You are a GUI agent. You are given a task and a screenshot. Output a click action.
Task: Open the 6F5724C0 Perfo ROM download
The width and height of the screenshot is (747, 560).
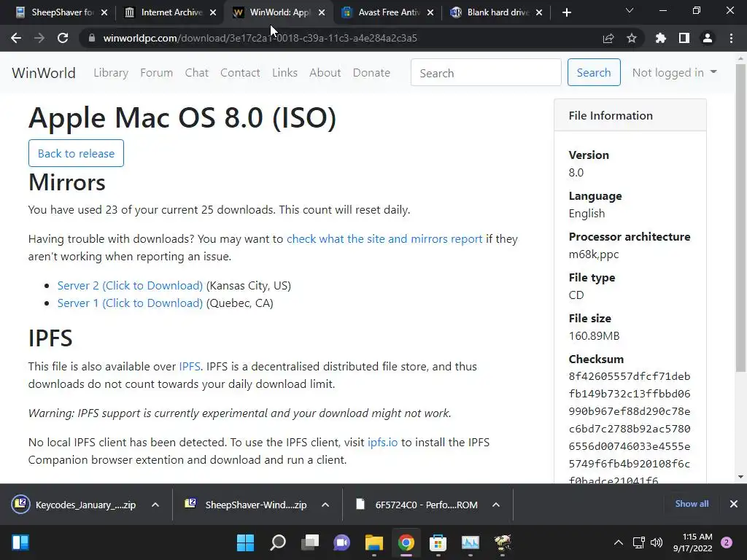417,505
